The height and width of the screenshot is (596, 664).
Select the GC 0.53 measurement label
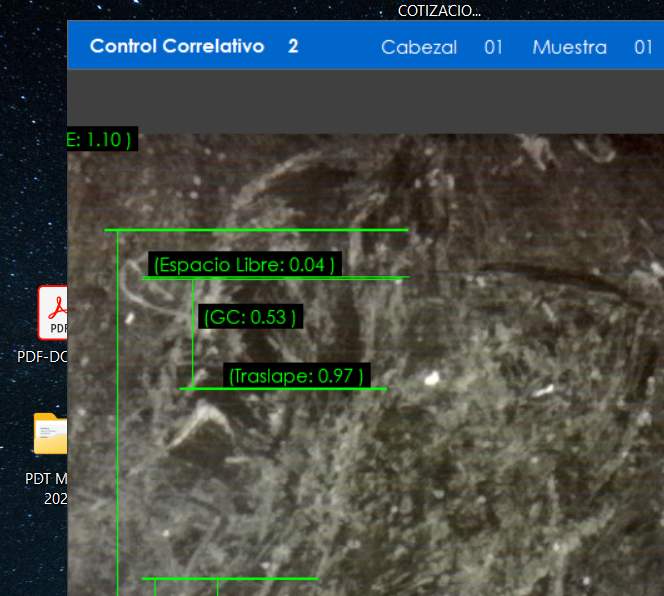click(250, 317)
